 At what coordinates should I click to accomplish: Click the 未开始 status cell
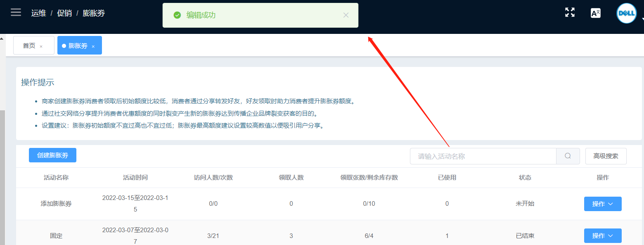coord(525,204)
